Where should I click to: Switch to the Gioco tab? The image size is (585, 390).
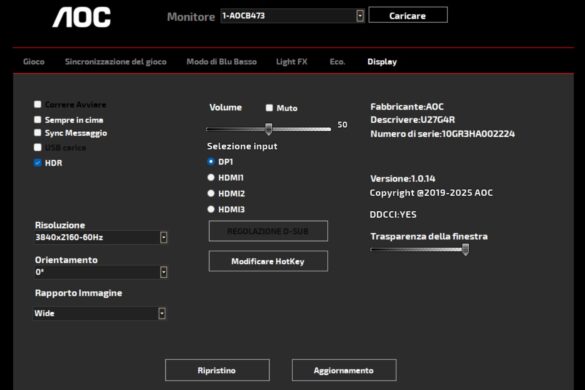pos(34,62)
